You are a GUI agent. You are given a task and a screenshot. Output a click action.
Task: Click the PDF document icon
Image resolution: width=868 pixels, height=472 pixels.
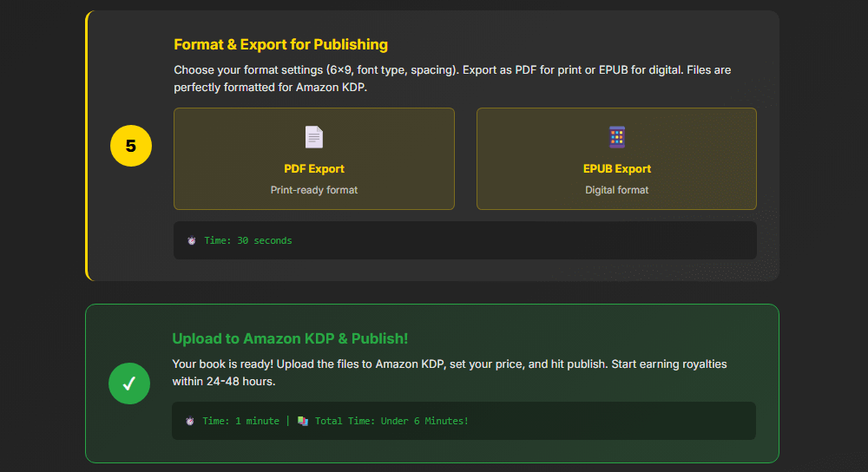(313, 137)
